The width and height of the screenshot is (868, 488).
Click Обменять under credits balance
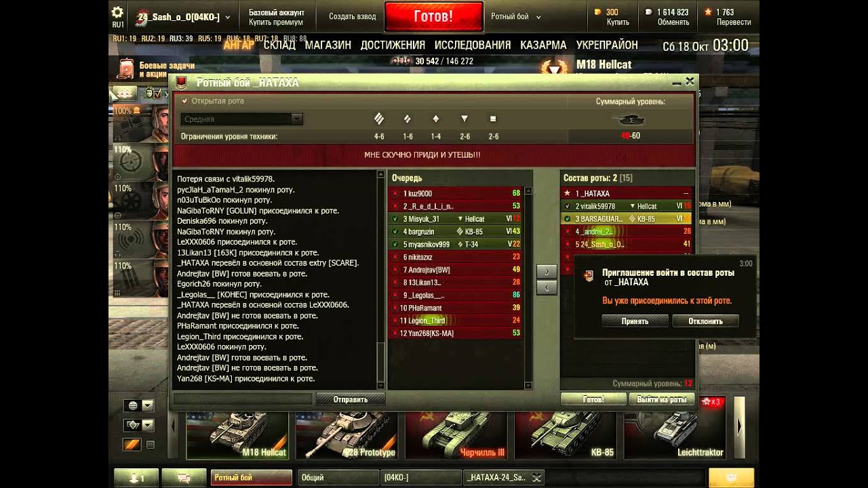point(673,22)
